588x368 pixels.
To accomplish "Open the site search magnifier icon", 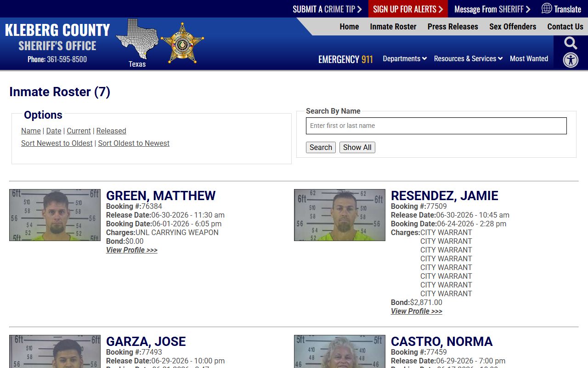I will (571, 44).
